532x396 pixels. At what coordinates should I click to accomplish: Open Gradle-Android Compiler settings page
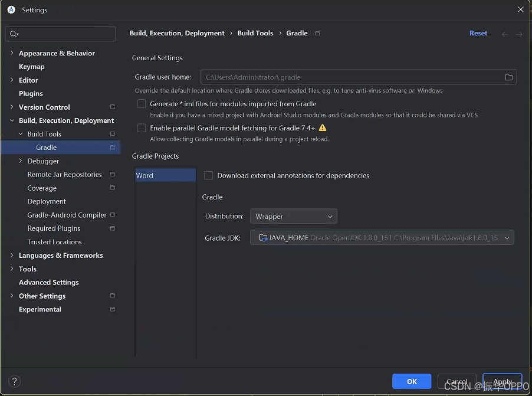(x=67, y=215)
